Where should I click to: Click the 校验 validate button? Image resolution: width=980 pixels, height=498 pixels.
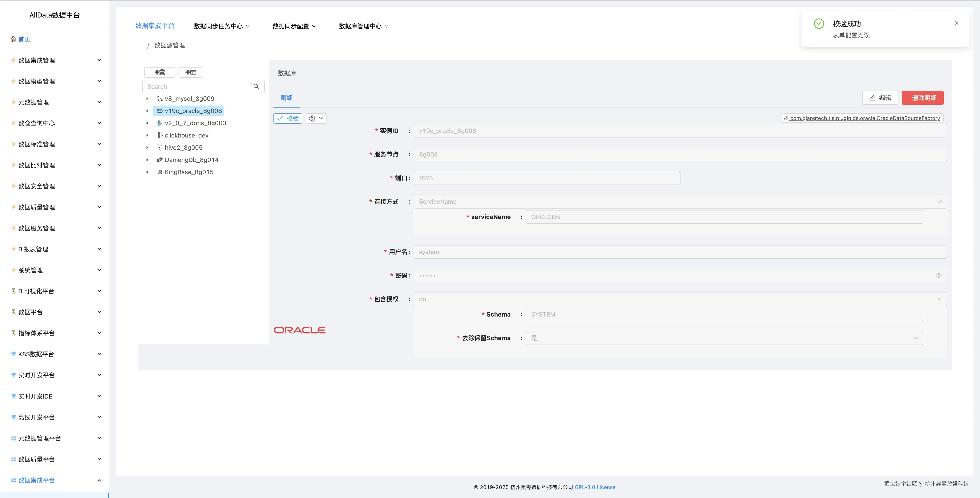(288, 118)
